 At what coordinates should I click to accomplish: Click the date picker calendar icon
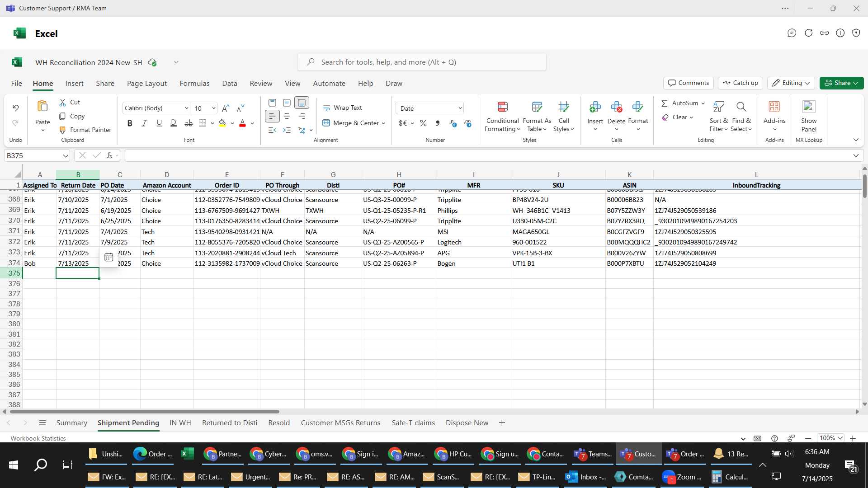tap(108, 258)
